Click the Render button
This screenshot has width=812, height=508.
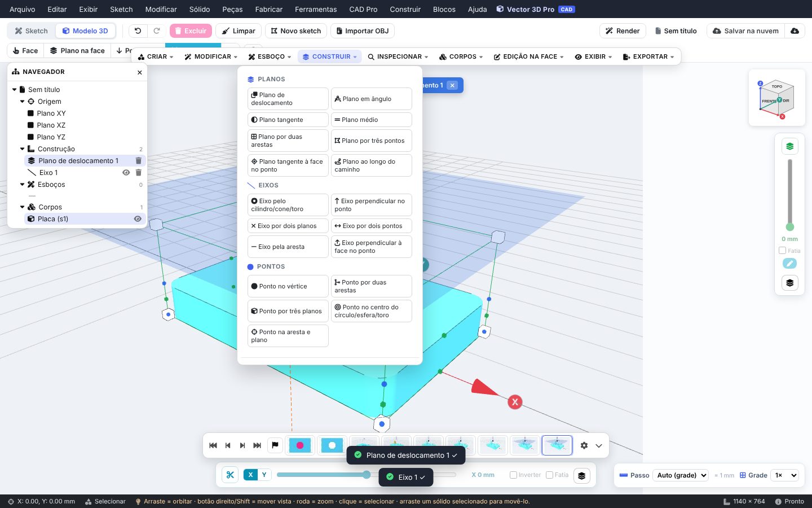coord(623,31)
